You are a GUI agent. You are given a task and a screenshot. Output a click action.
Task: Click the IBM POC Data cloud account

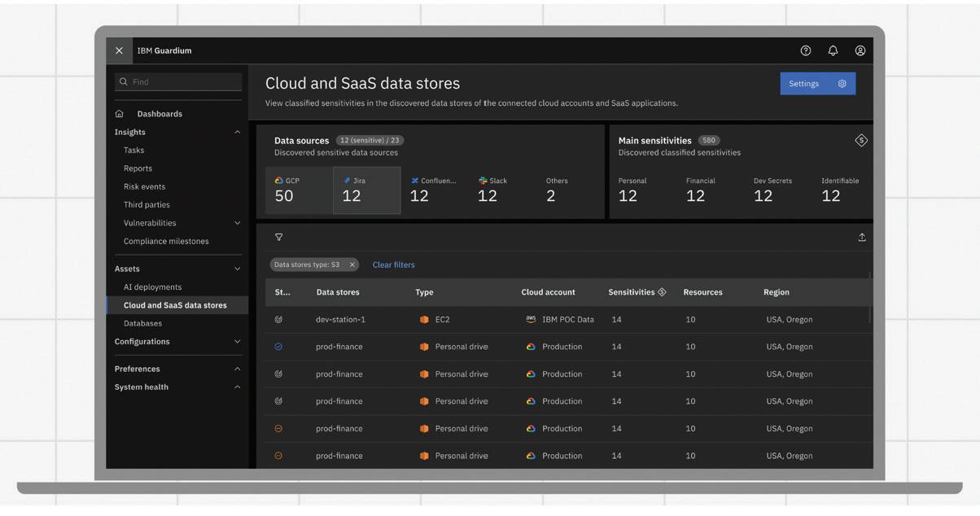[x=568, y=320]
